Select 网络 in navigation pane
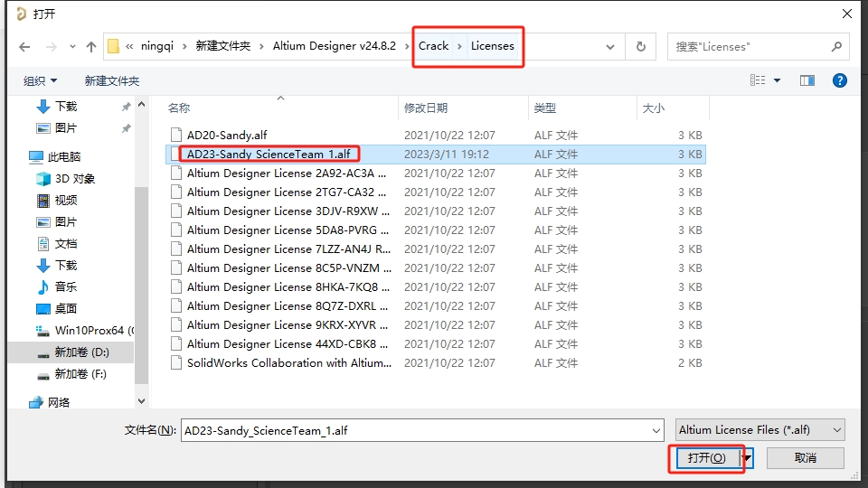 [x=58, y=403]
